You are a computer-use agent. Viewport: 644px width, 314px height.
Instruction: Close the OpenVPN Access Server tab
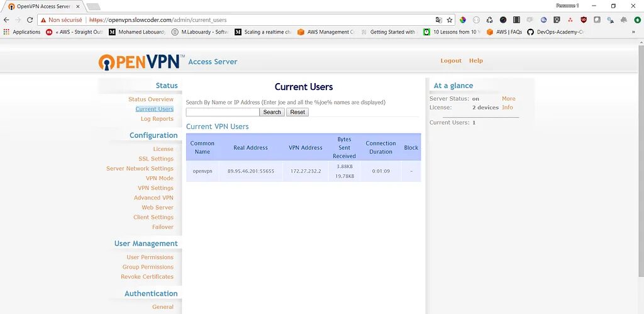[78, 6]
